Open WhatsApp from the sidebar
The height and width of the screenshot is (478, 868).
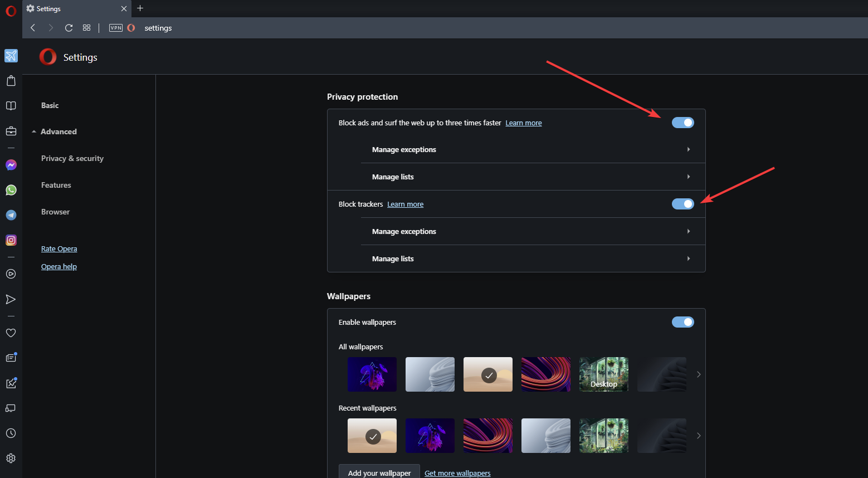pyautogui.click(x=11, y=190)
